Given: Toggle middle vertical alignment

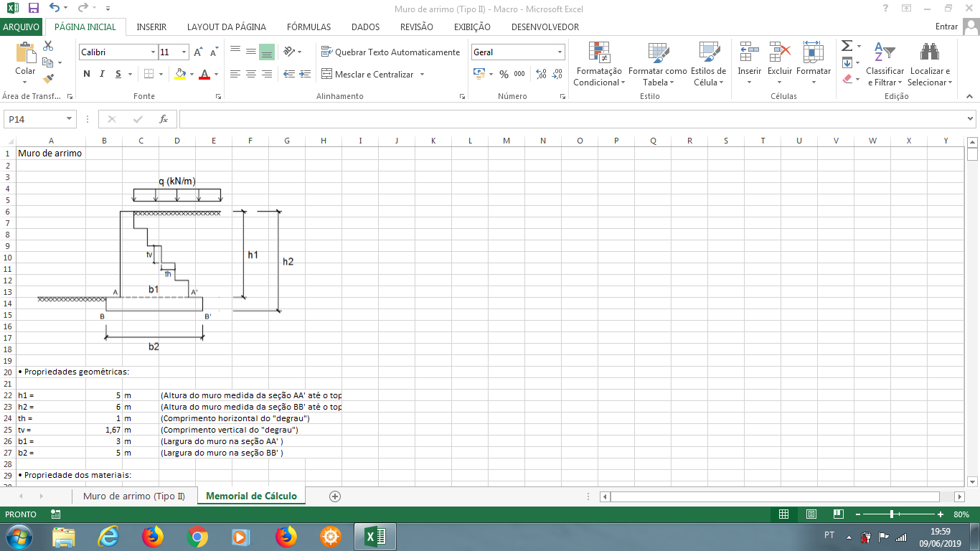Looking at the screenshot, I should (x=251, y=52).
